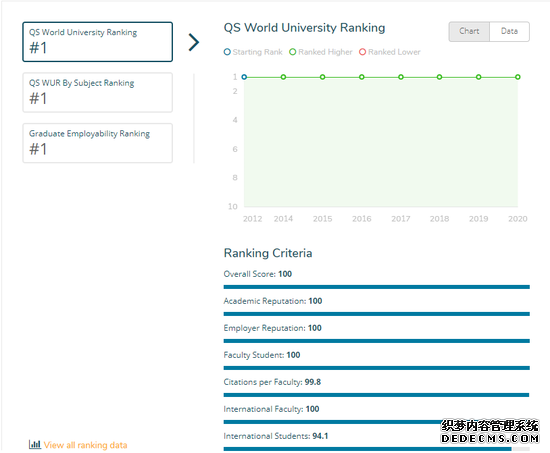The width and height of the screenshot is (550, 453).
Task: Toggle the Ranked Higher legend item
Action: coord(321,52)
